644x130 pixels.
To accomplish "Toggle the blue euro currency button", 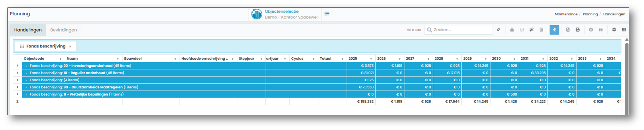I will click(x=554, y=30).
